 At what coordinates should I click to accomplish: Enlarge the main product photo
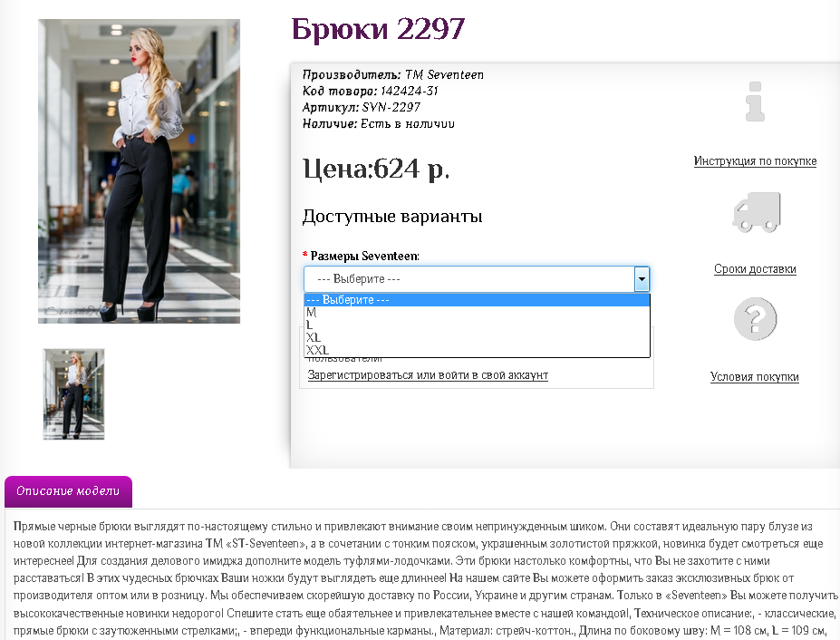click(x=139, y=171)
